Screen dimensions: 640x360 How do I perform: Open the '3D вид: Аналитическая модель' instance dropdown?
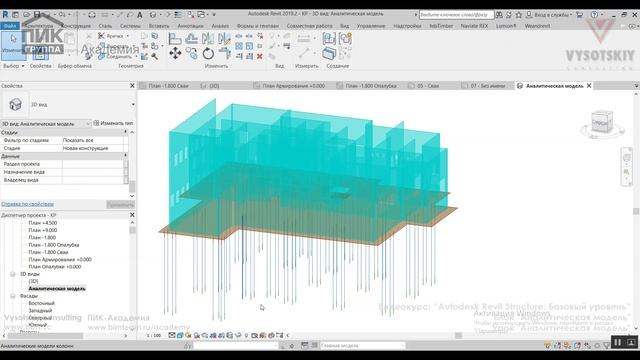(46, 124)
